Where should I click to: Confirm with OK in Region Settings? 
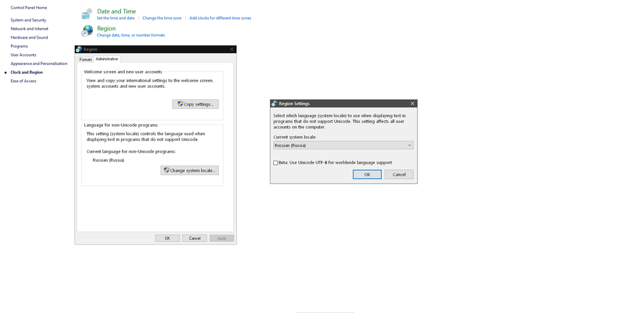(367, 175)
